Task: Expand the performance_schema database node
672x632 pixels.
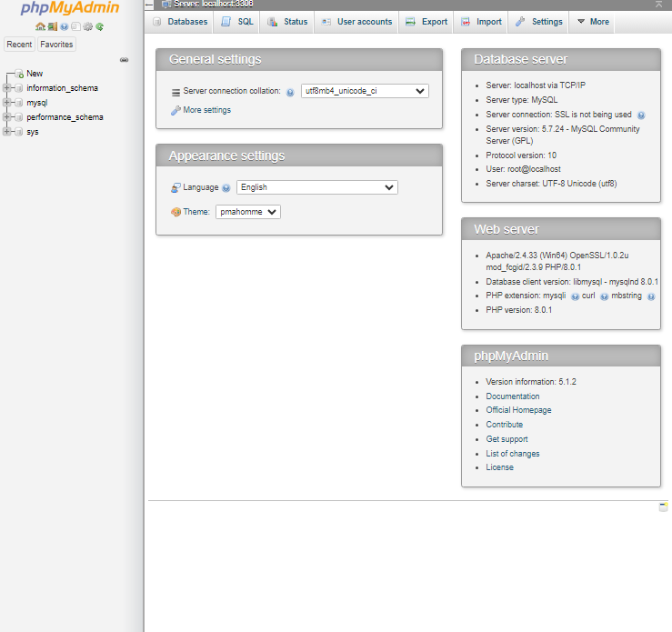Action: pos(6,117)
